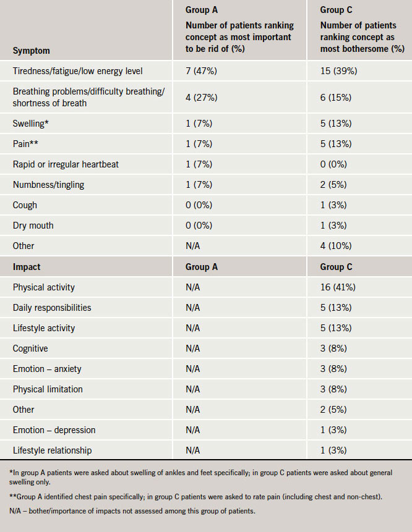Viewport: 412px width, 532px height.
Task: Click the Swelling* symptom label
Action: click(31, 124)
